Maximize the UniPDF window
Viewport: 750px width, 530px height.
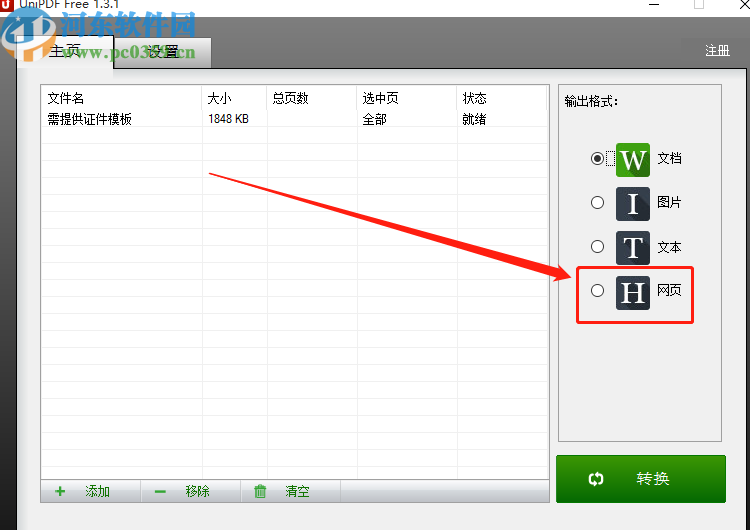pos(699,4)
